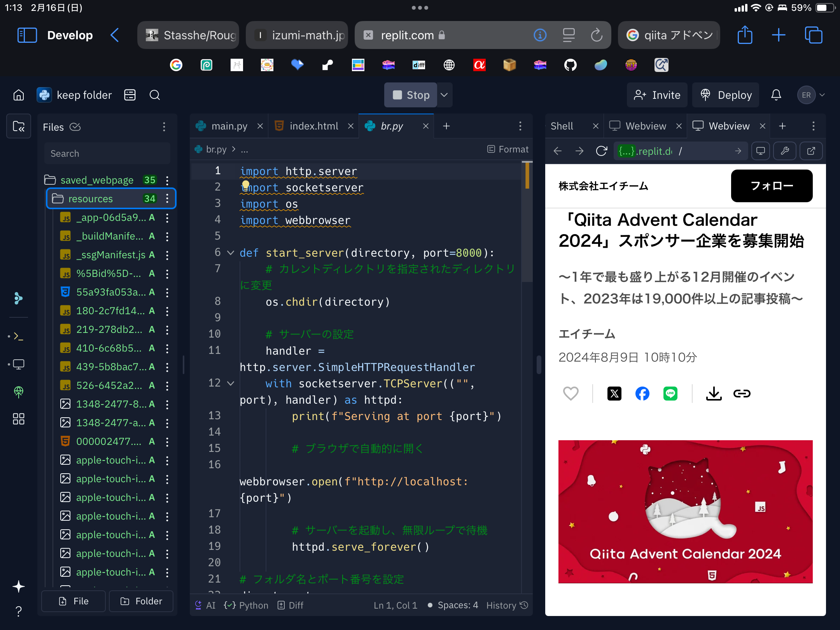Click the download icon in article

tap(714, 394)
